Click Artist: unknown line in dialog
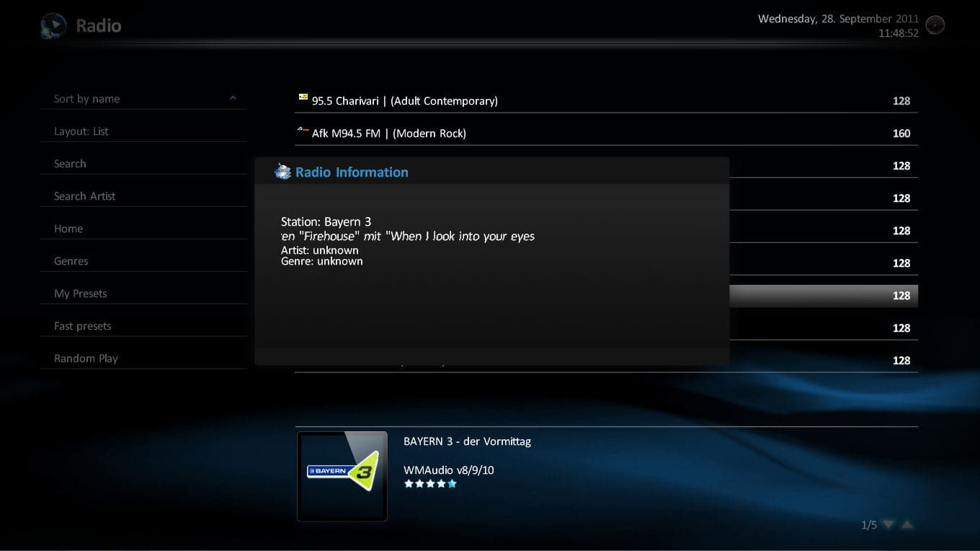This screenshot has height=551, width=980. tap(320, 250)
